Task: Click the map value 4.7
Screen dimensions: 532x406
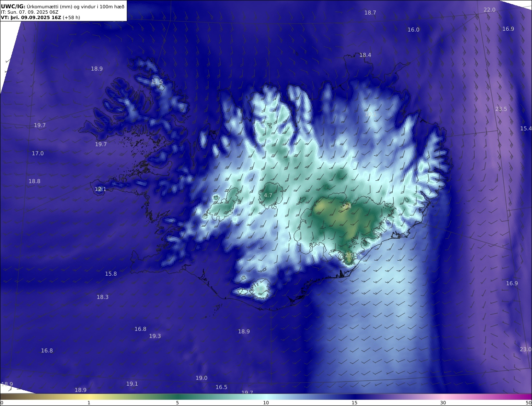Action: point(268,196)
